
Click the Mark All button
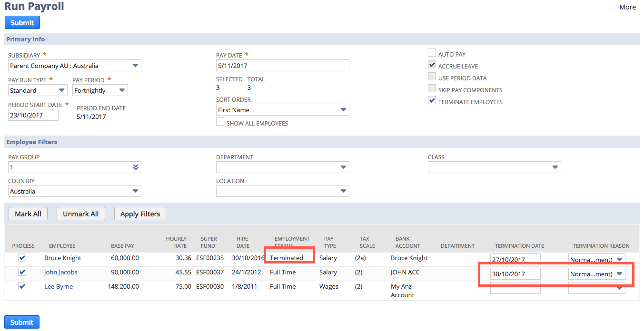28,213
